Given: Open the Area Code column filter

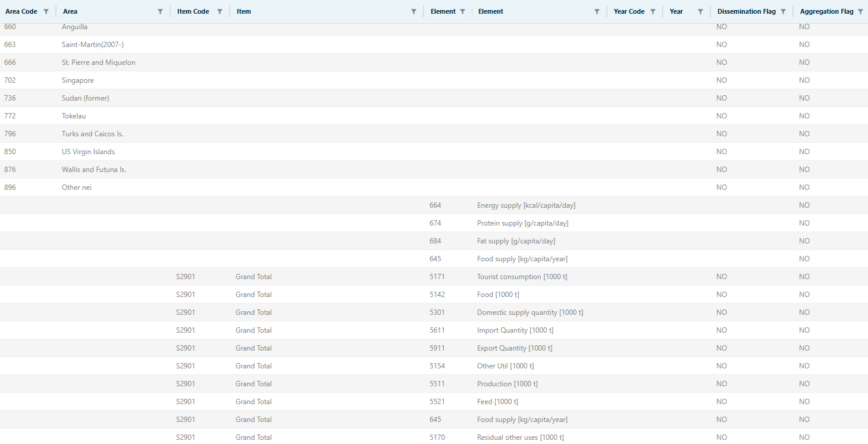Looking at the screenshot, I should [46, 11].
